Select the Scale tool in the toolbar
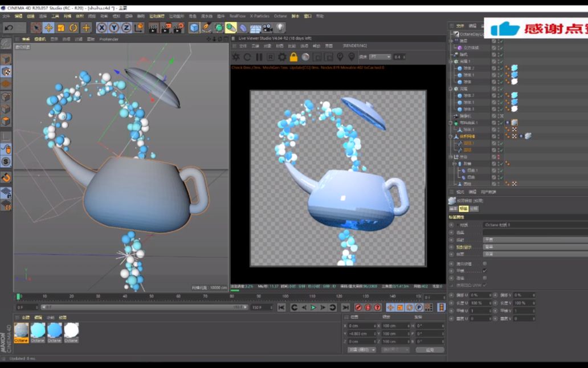 click(60, 27)
